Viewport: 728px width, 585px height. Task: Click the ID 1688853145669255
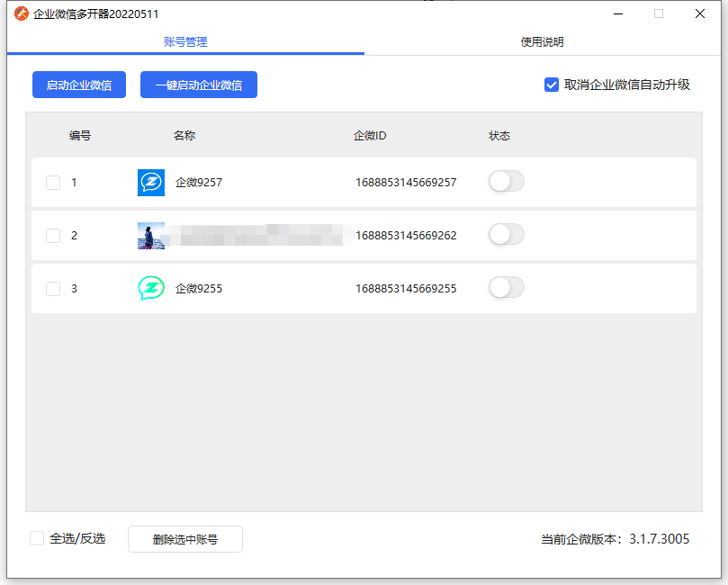coord(406,289)
